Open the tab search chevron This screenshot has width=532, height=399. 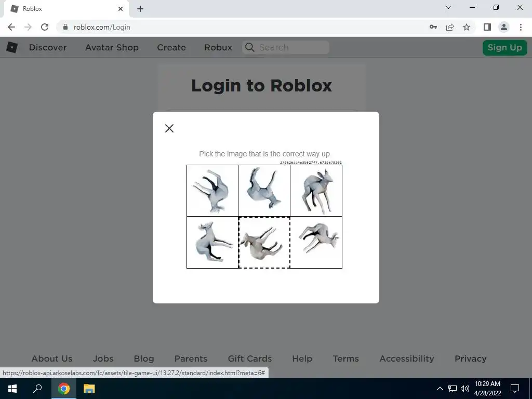[448, 7]
